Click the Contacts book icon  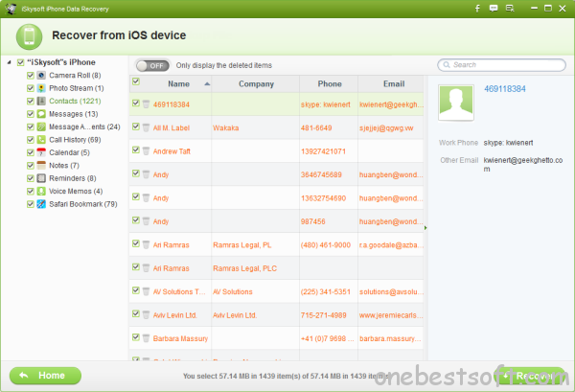[41, 102]
